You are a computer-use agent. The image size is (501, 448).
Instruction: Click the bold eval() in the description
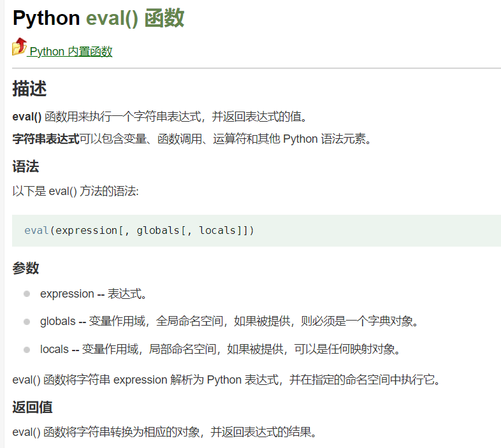coord(27,117)
